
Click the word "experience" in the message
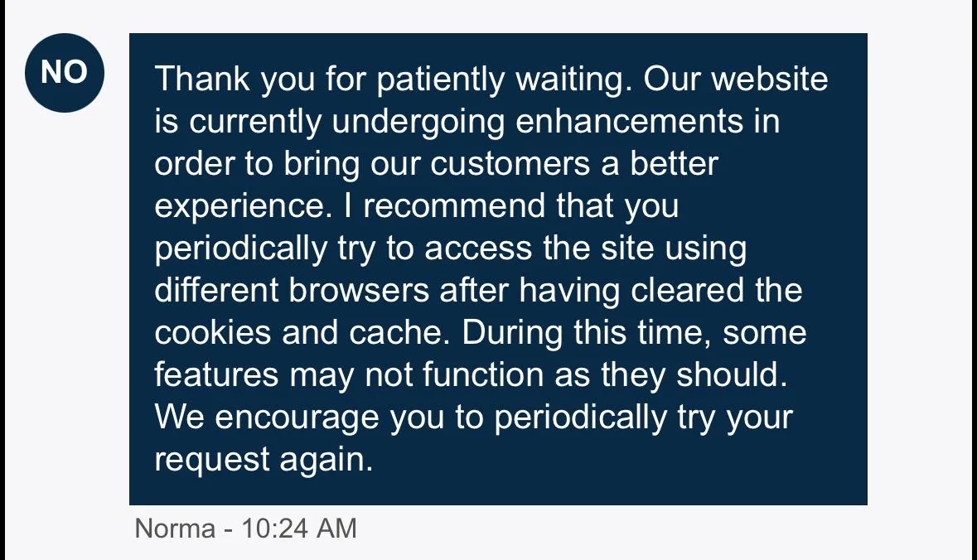click(237, 206)
